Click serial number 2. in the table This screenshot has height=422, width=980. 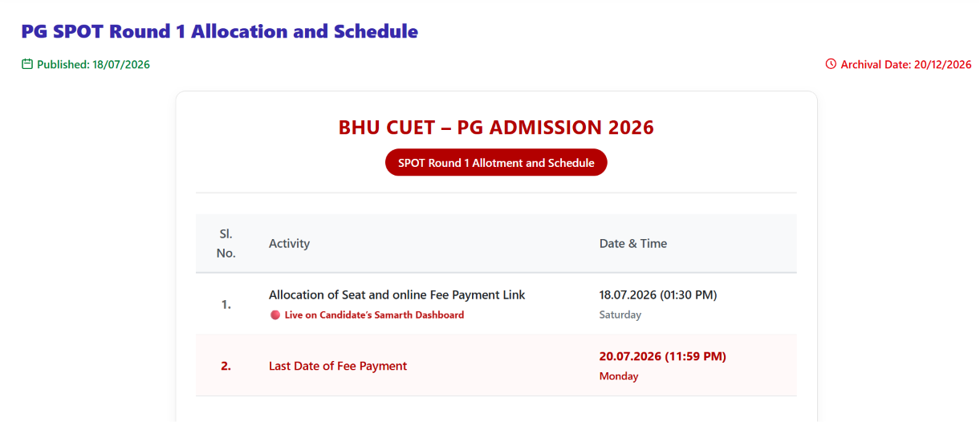click(226, 366)
